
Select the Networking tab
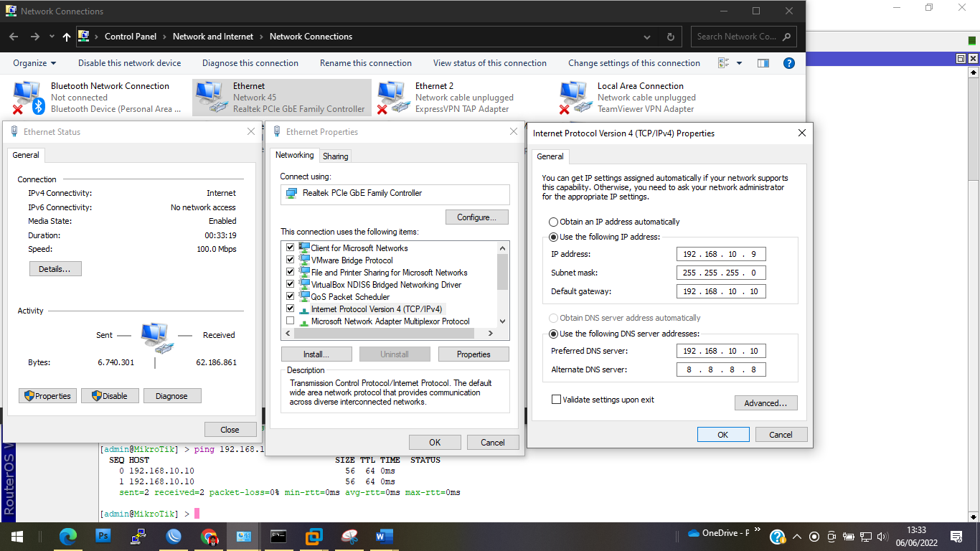point(295,155)
